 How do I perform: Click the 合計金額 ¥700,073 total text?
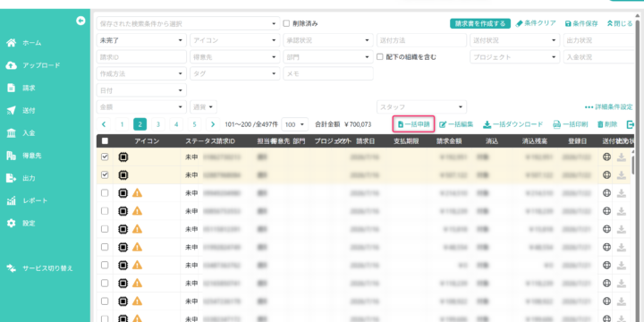click(x=343, y=124)
